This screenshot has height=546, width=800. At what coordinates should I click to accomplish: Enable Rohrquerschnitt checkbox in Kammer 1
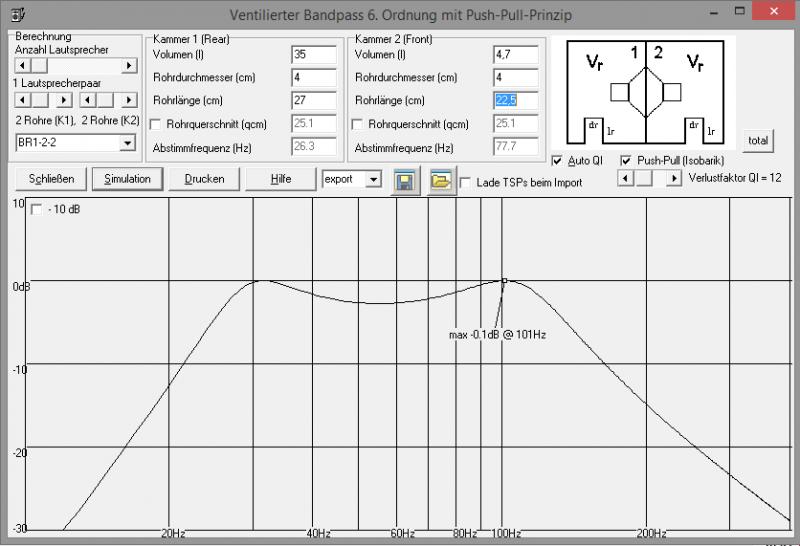(154, 125)
